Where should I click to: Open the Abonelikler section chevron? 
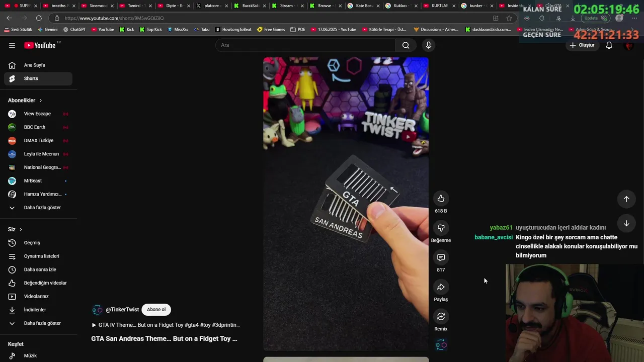[x=41, y=101]
